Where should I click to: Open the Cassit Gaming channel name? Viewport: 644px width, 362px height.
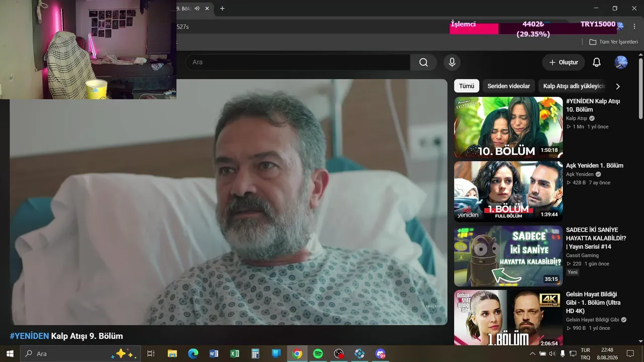coord(582,255)
